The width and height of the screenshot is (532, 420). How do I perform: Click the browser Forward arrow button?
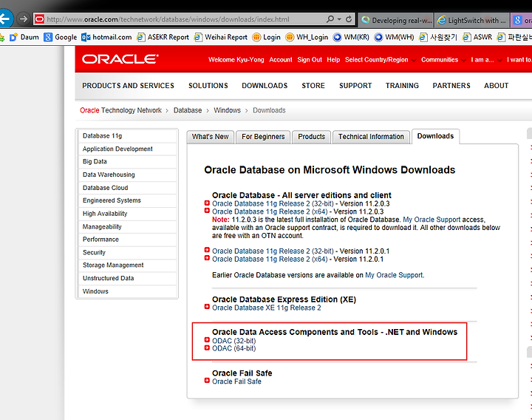(x=23, y=18)
